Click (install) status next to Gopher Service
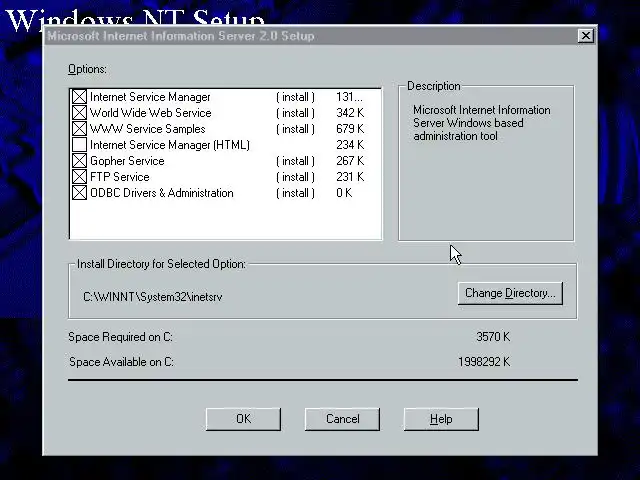 tap(295, 161)
